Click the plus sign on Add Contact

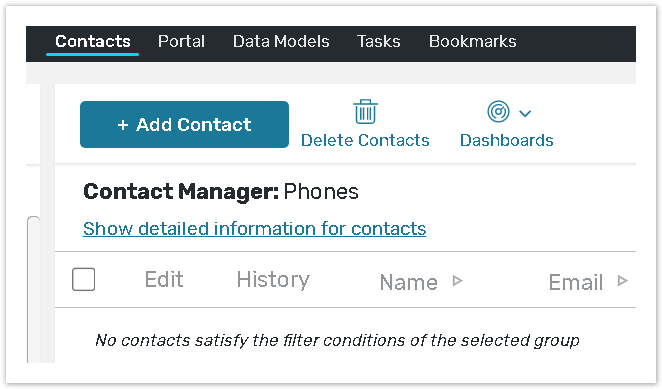tap(123, 125)
